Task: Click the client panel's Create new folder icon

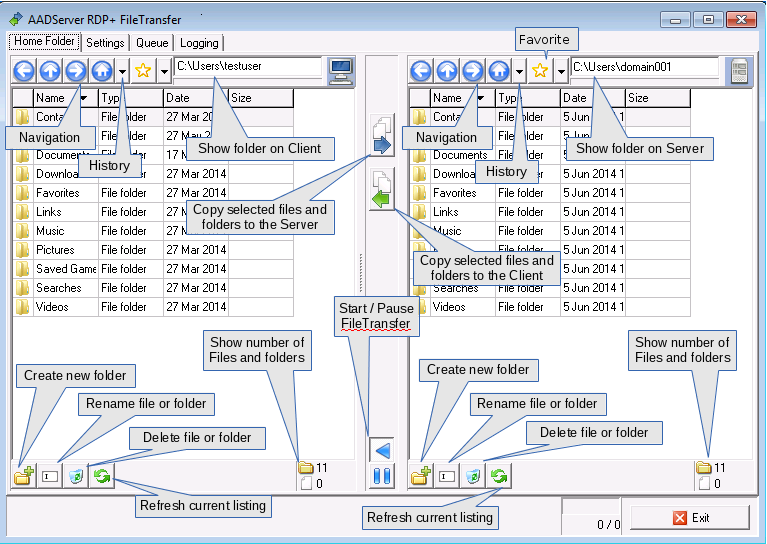Action: pyautogui.click(x=24, y=476)
